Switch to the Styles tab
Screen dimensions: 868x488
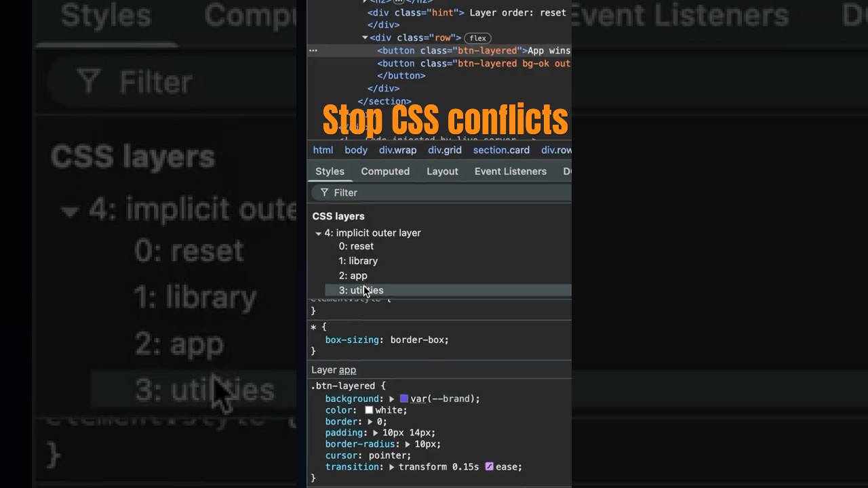[x=330, y=171]
